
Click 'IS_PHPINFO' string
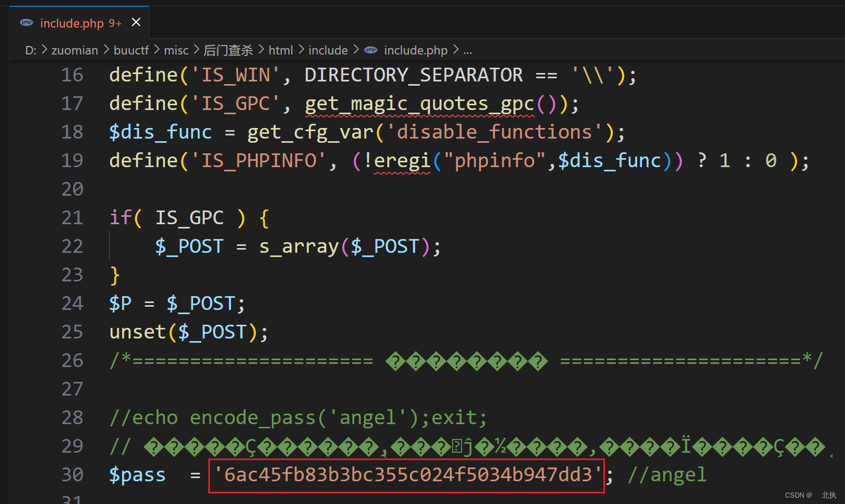(x=259, y=161)
